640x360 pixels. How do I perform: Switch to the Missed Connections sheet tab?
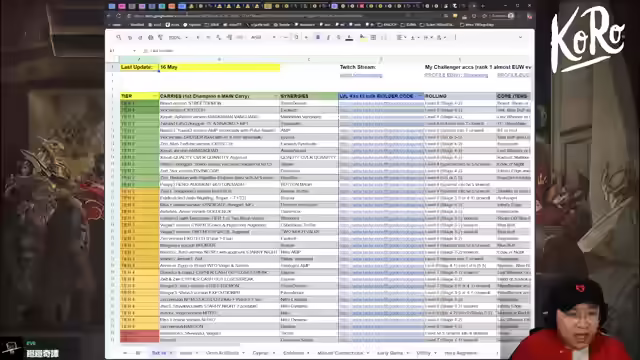(x=340, y=353)
